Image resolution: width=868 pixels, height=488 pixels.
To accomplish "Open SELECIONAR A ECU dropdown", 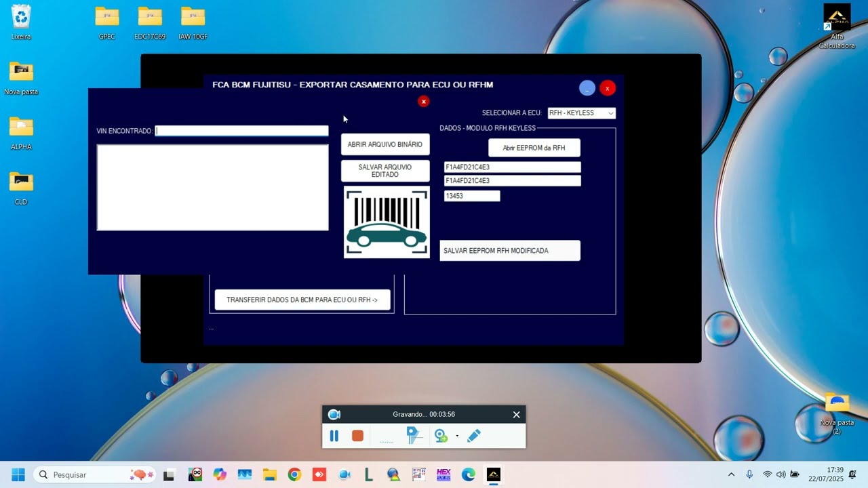I will [582, 113].
